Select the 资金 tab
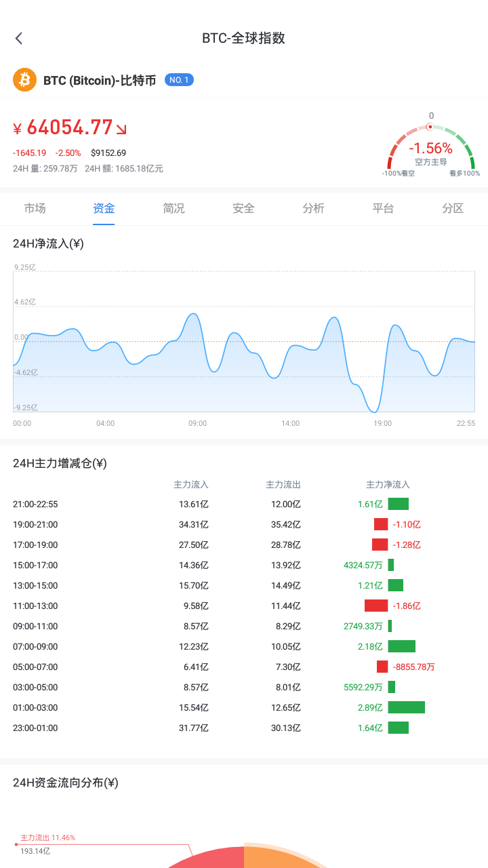488x868 pixels. pos(104,208)
